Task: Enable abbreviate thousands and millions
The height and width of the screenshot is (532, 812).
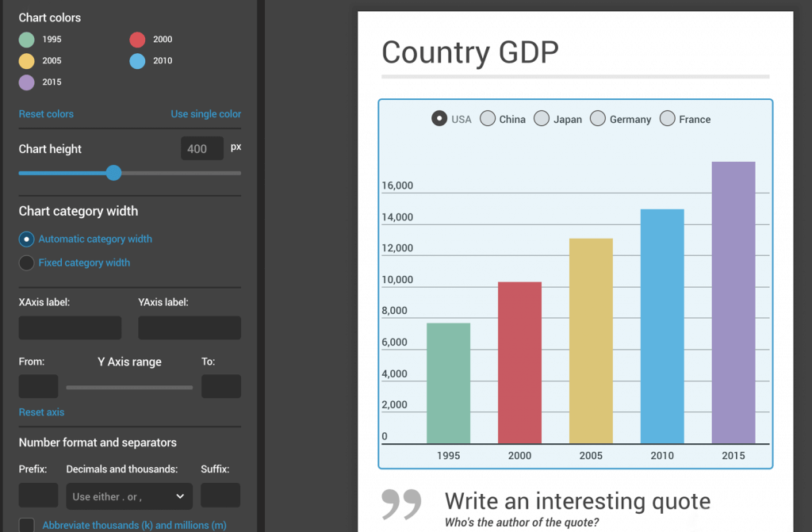Action: (x=26, y=524)
